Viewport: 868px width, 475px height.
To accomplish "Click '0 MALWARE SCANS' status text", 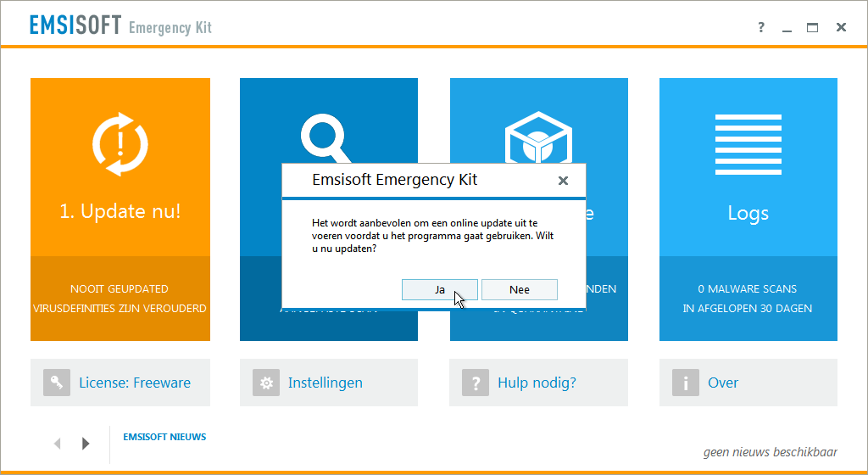I will tap(748, 289).
